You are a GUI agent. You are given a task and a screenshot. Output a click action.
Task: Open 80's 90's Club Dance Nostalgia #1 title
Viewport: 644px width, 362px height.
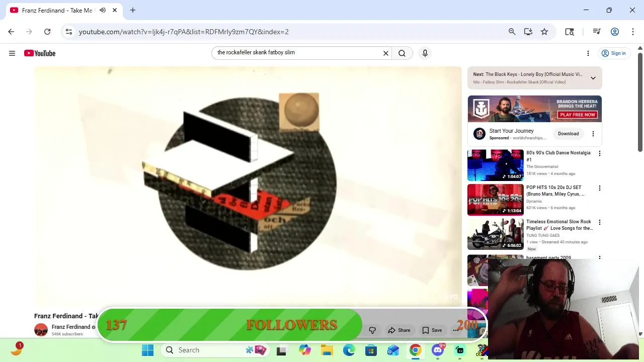click(558, 156)
